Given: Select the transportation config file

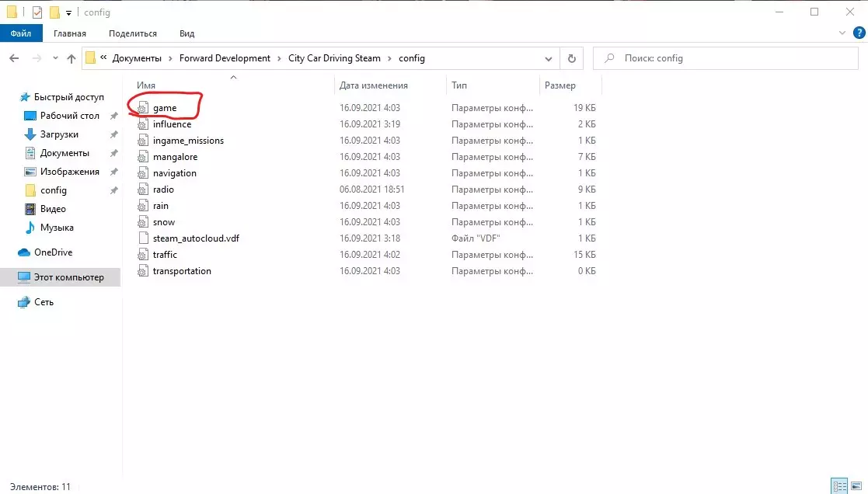Looking at the screenshot, I should (182, 271).
